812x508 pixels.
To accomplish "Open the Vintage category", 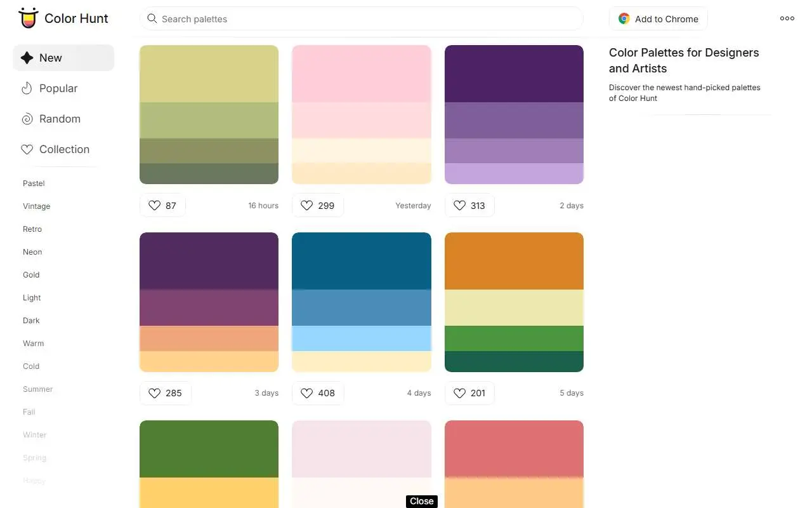I will click(x=36, y=206).
